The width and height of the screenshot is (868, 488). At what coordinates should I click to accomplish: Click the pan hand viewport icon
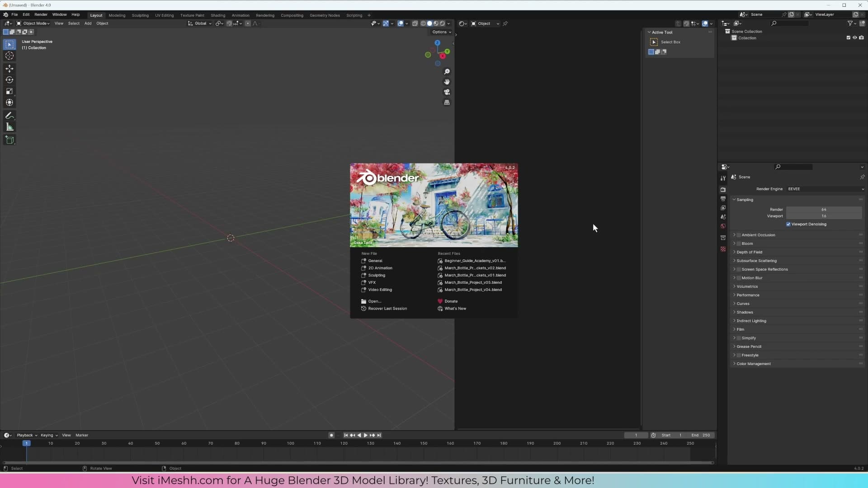click(447, 82)
